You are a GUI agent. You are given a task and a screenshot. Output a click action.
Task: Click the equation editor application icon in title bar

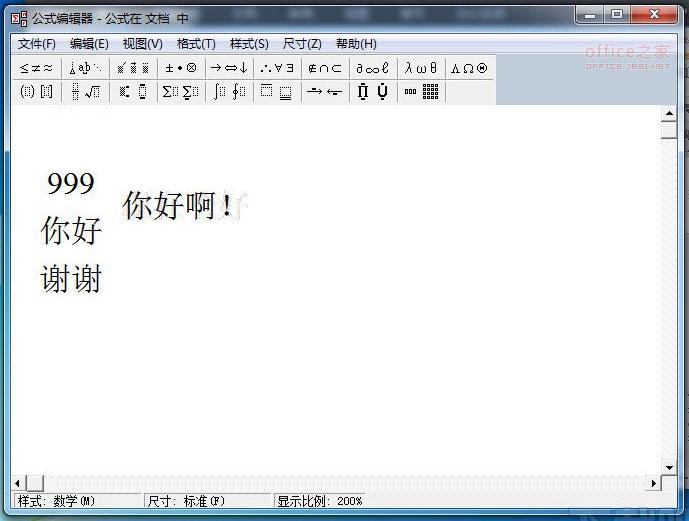pyautogui.click(x=19, y=19)
